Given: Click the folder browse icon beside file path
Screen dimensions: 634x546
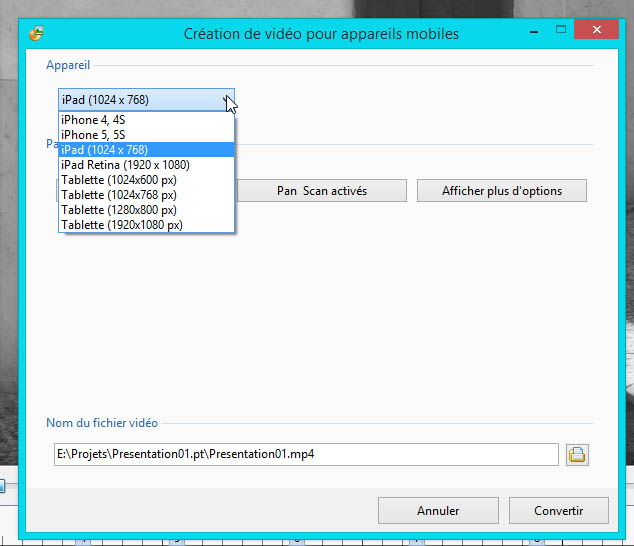Looking at the screenshot, I should pos(577,455).
